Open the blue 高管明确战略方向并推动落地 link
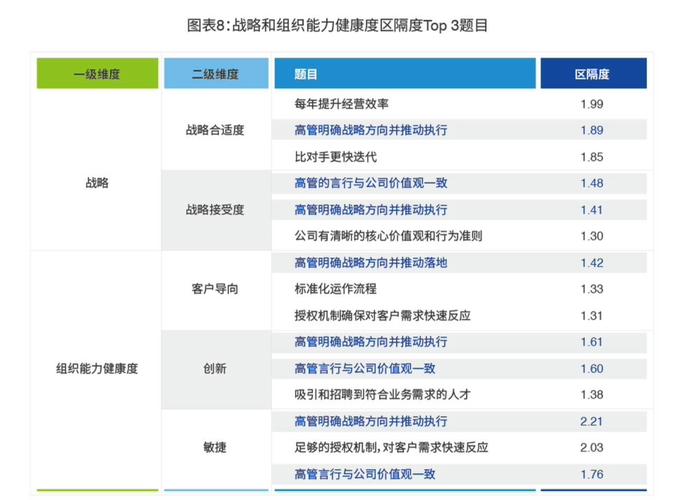This screenshot has height=500, width=677. click(371, 263)
